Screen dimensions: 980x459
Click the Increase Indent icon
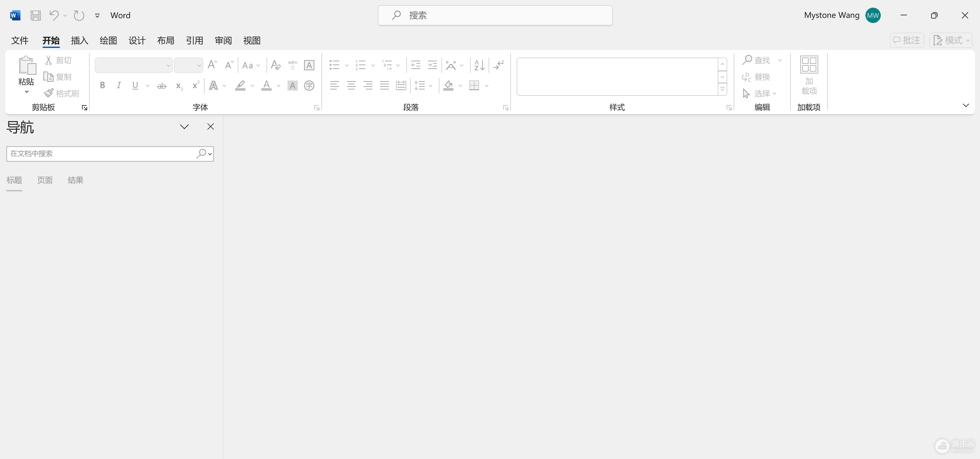[x=432, y=65]
